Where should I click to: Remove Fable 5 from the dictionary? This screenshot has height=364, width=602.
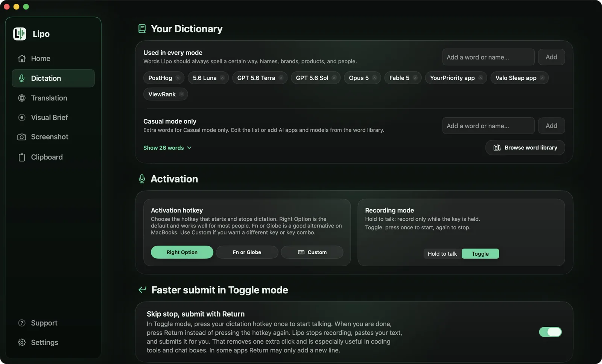pyautogui.click(x=415, y=78)
